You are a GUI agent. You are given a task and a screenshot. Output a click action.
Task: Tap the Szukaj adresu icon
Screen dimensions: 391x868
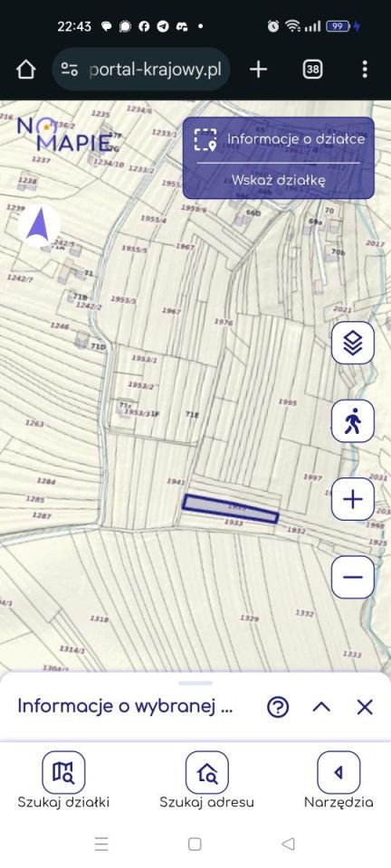[x=206, y=772]
